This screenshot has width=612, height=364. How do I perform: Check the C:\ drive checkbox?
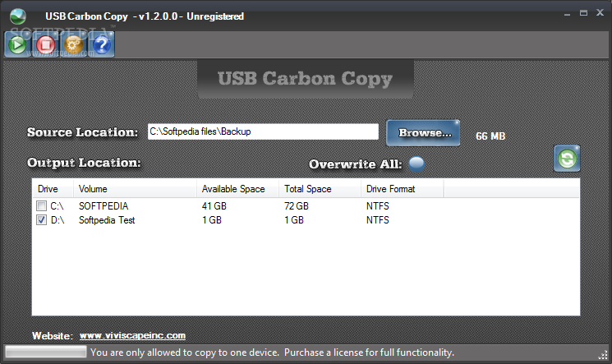pyautogui.click(x=41, y=205)
